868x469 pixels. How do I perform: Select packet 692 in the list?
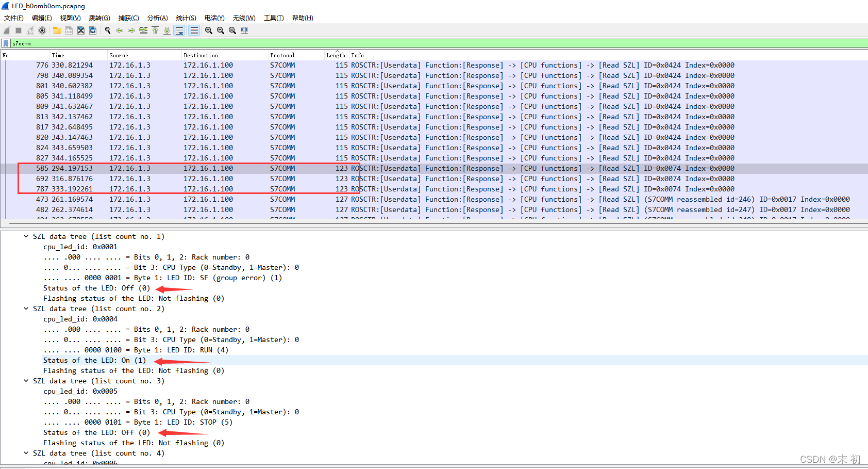click(x=434, y=179)
